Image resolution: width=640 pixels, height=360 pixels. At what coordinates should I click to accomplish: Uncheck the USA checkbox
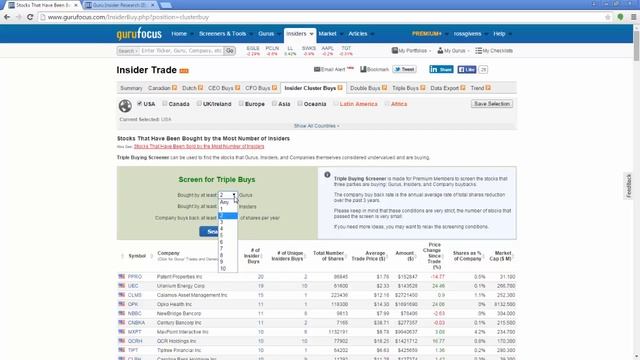pos(140,104)
